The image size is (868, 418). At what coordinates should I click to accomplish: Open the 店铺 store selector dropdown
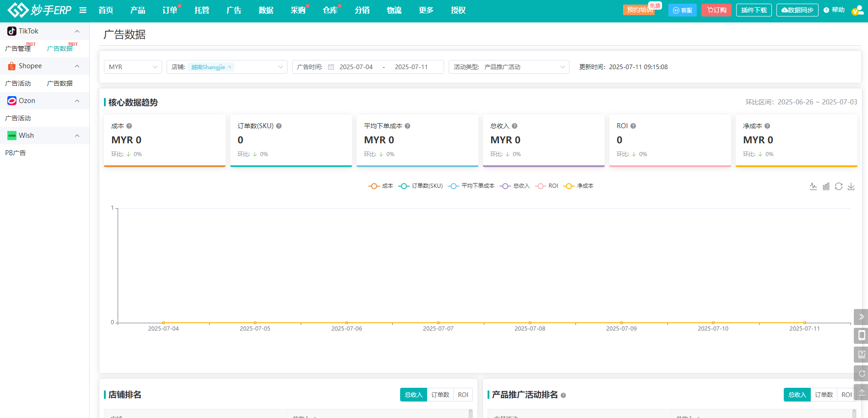[x=227, y=67]
